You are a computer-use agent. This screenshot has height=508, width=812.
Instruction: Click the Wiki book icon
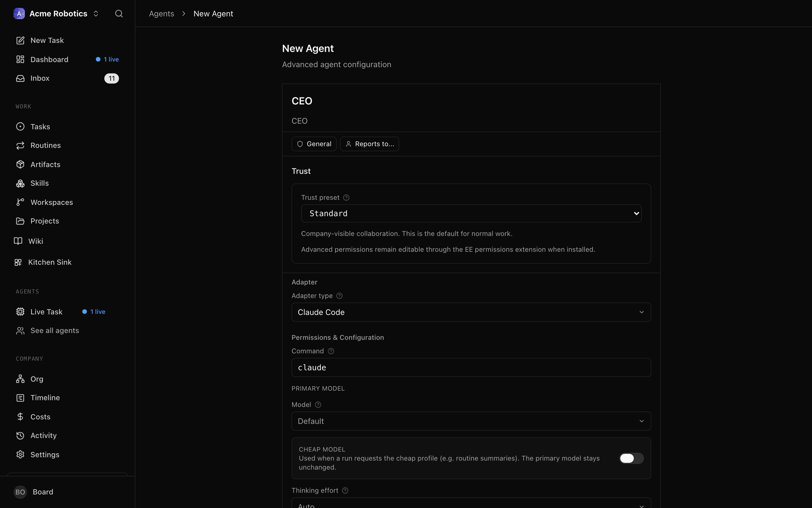click(18, 241)
